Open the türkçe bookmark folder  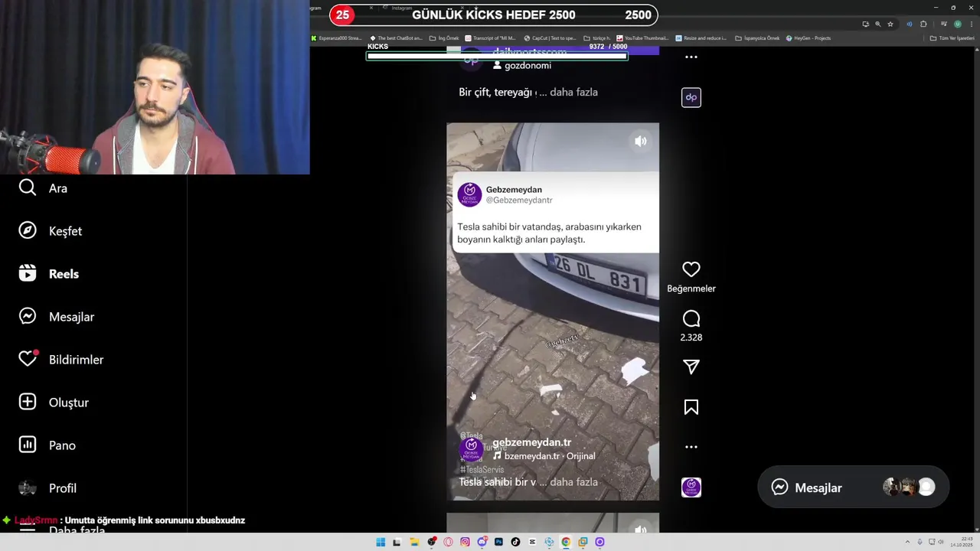(597, 38)
